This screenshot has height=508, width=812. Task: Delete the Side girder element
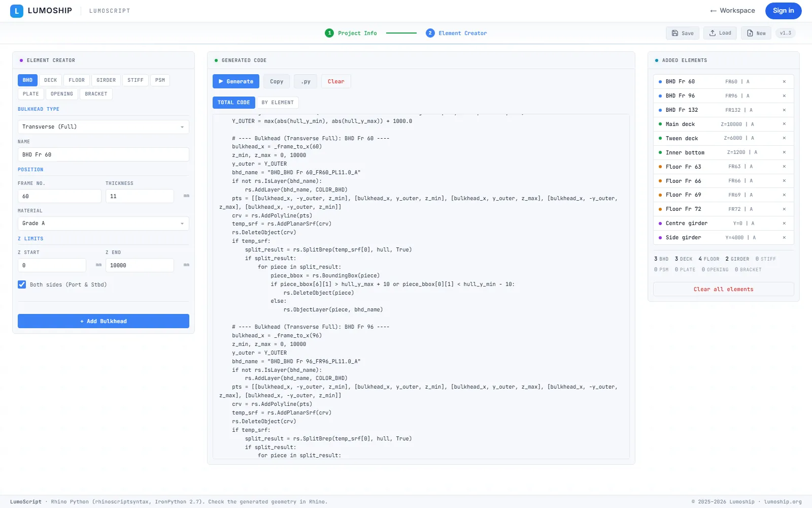pos(784,238)
